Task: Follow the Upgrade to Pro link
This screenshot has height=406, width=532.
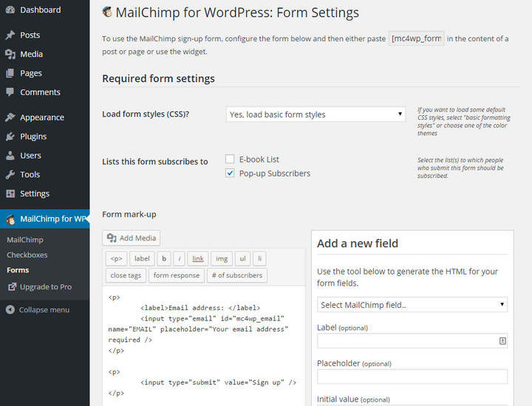Action: coord(46,286)
